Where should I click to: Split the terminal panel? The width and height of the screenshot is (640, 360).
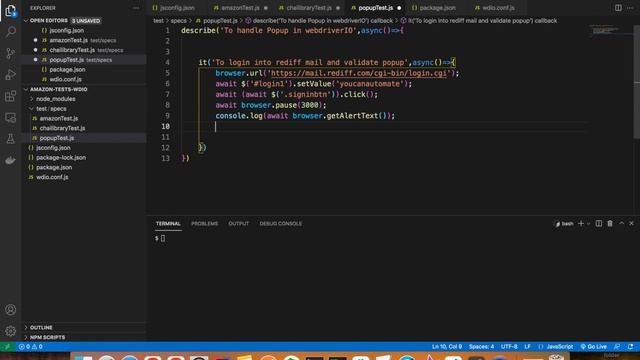[x=598, y=224]
